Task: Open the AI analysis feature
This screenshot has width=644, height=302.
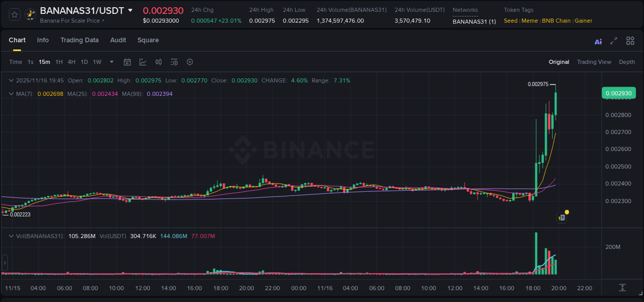Action: (598, 41)
